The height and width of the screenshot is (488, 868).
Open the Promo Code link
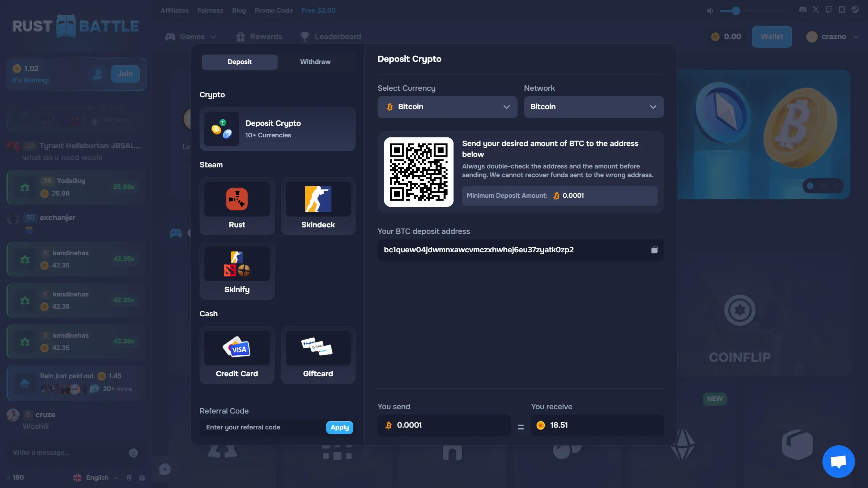274,10
